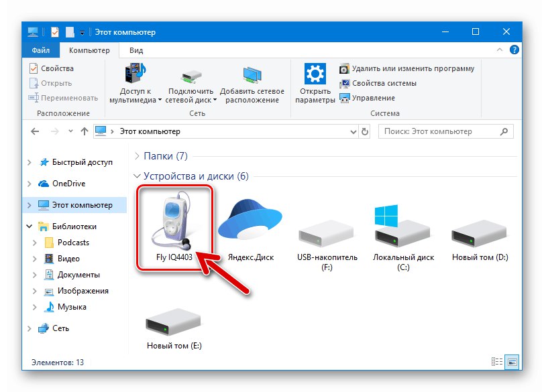Click the help question mark icon

click(x=514, y=50)
